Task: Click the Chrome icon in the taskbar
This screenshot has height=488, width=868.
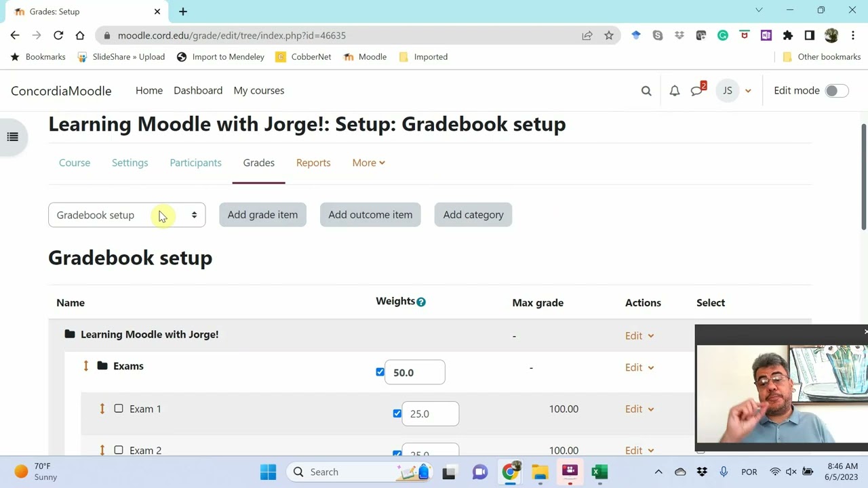Action: pyautogui.click(x=510, y=472)
